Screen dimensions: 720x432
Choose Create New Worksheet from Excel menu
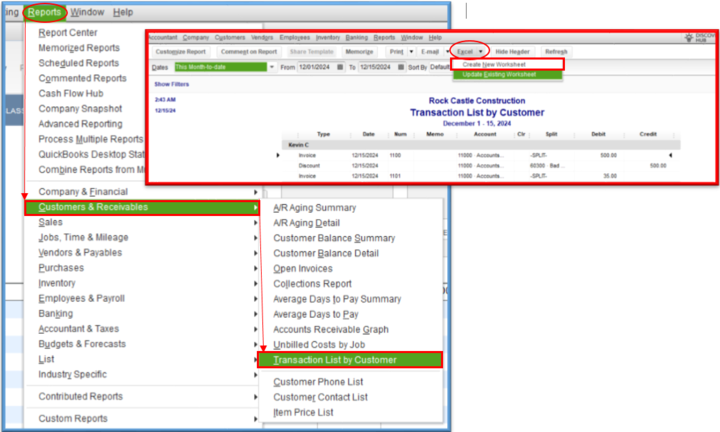[x=507, y=65]
